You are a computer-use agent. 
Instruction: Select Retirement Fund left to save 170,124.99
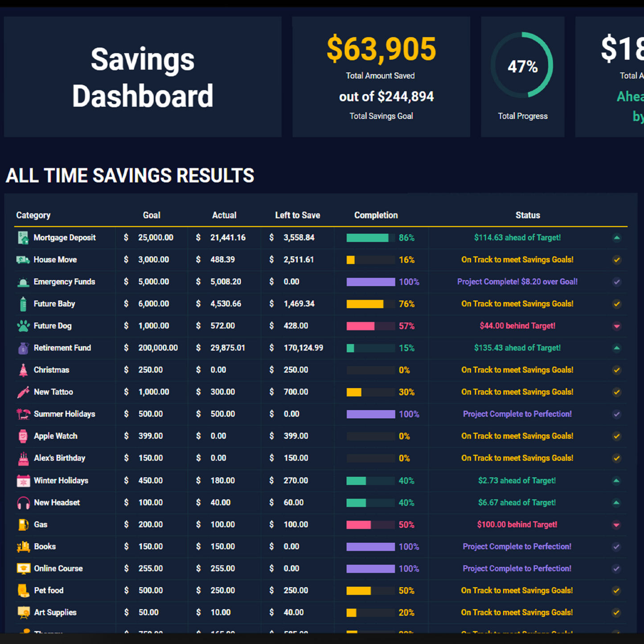pos(298,348)
